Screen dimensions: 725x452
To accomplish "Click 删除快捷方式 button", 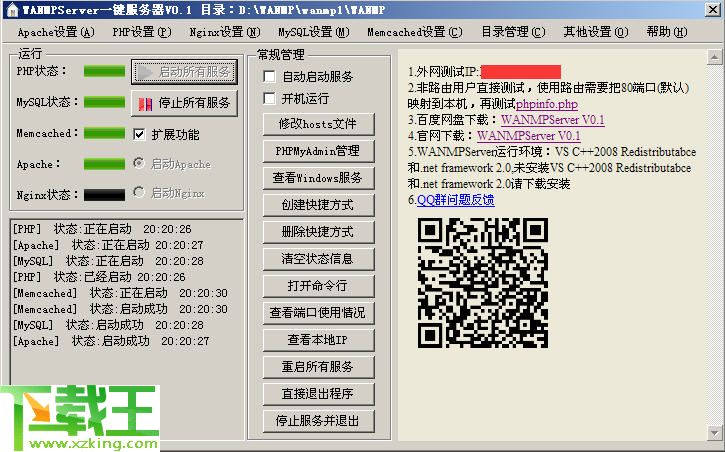I will 318,232.
